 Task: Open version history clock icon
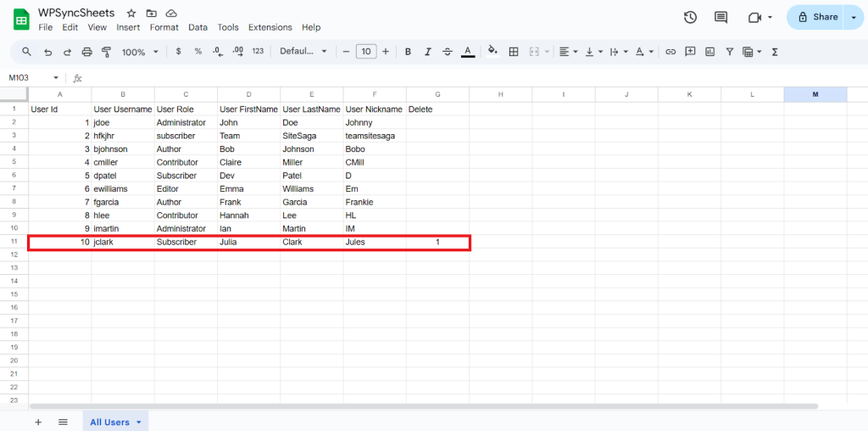(x=690, y=17)
